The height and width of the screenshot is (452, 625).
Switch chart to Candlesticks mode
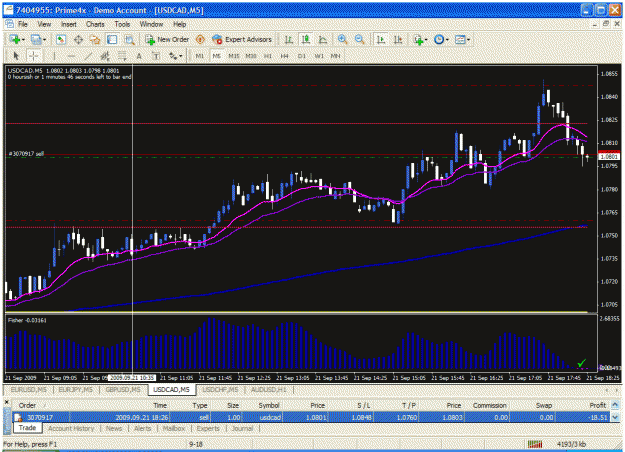coord(306,39)
